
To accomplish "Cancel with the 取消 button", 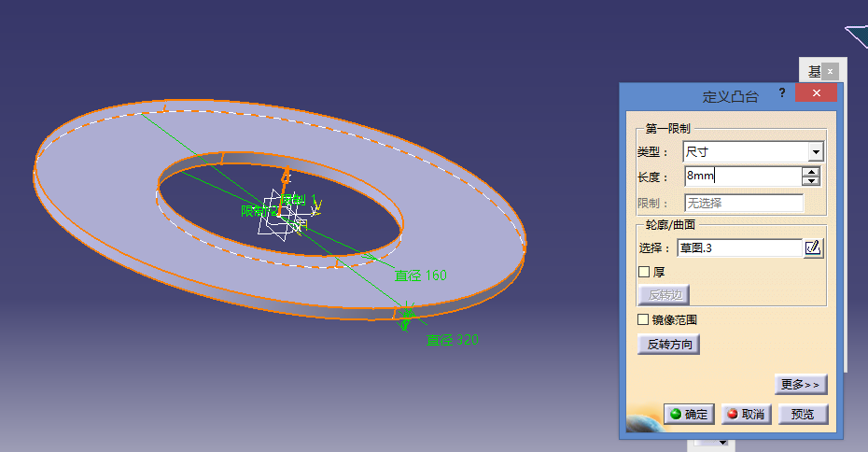I will (x=747, y=414).
